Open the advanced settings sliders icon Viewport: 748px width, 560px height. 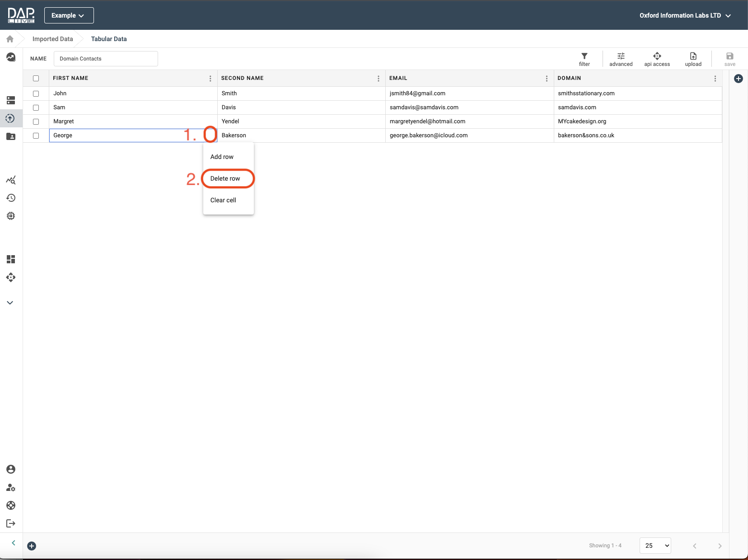[621, 56]
